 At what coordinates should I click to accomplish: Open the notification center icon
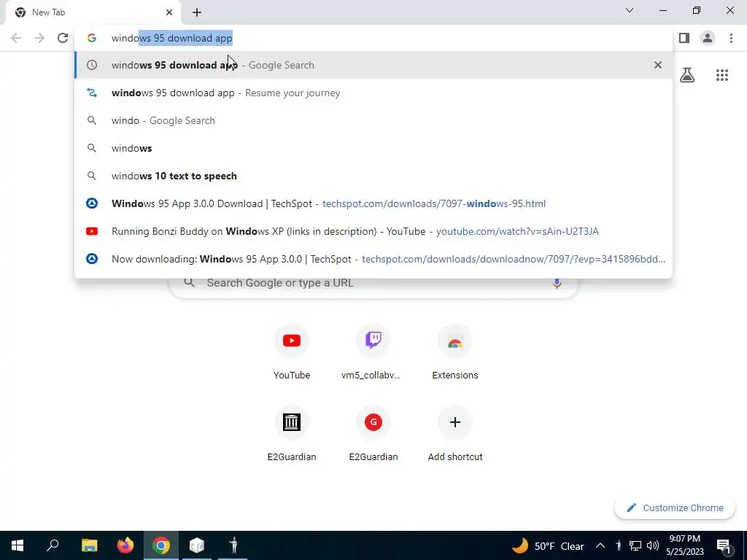pyautogui.click(x=724, y=545)
